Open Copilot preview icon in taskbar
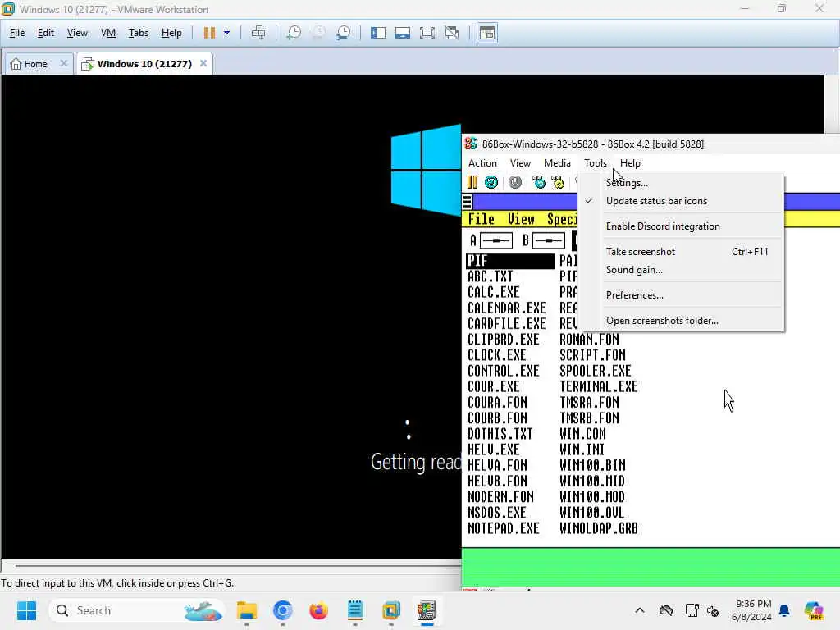This screenshot has height=630, width=840. tap(814, 610)
